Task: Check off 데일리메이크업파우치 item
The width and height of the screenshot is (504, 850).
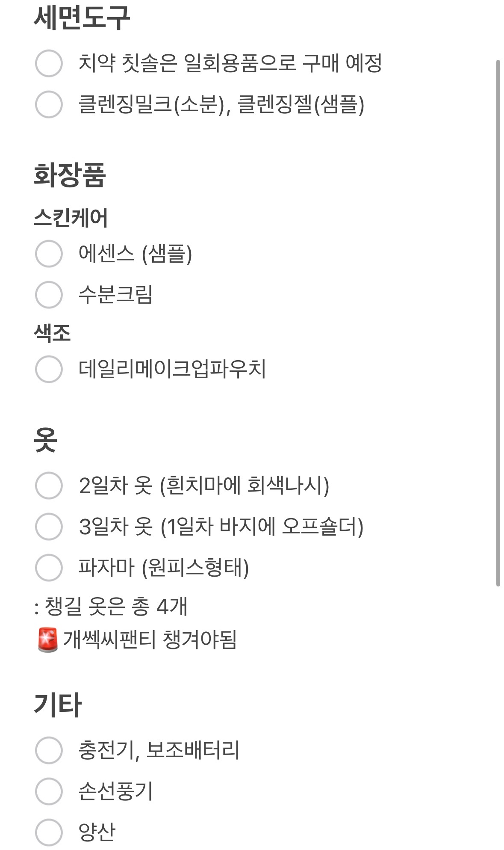Action: (x=49, y=369)
